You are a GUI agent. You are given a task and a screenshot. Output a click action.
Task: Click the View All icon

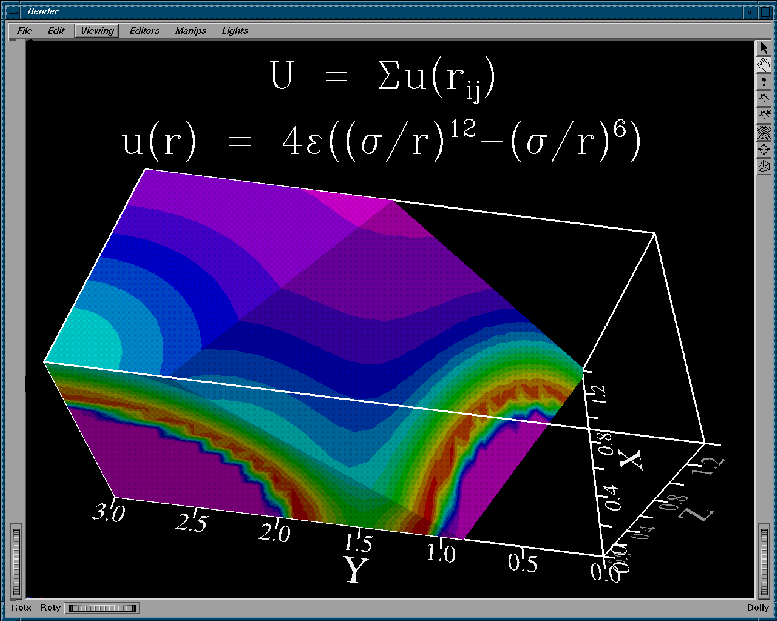coord(764,132)
